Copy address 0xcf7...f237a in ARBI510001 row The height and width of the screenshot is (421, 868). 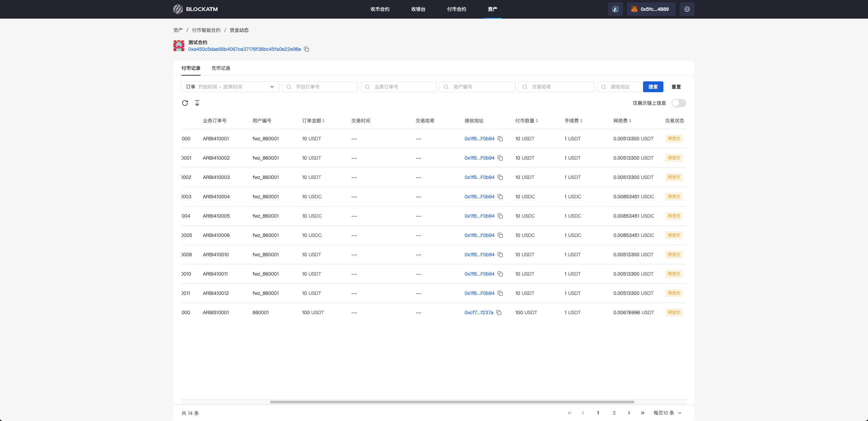[499, 313]
